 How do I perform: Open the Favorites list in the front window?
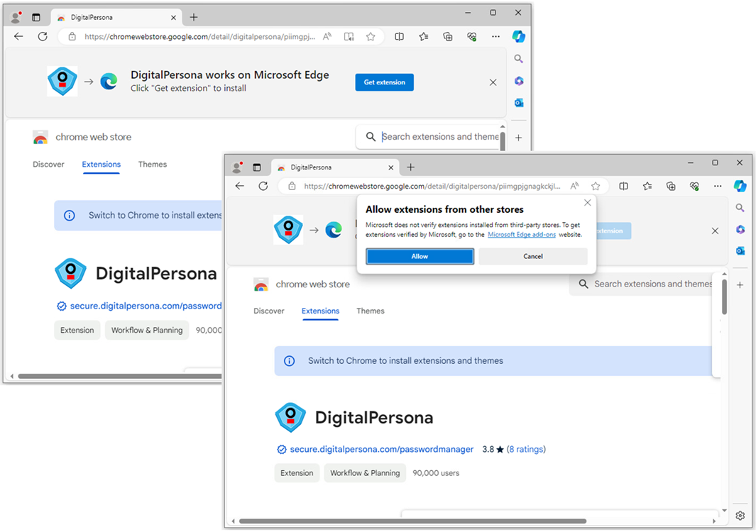[647, 186]
